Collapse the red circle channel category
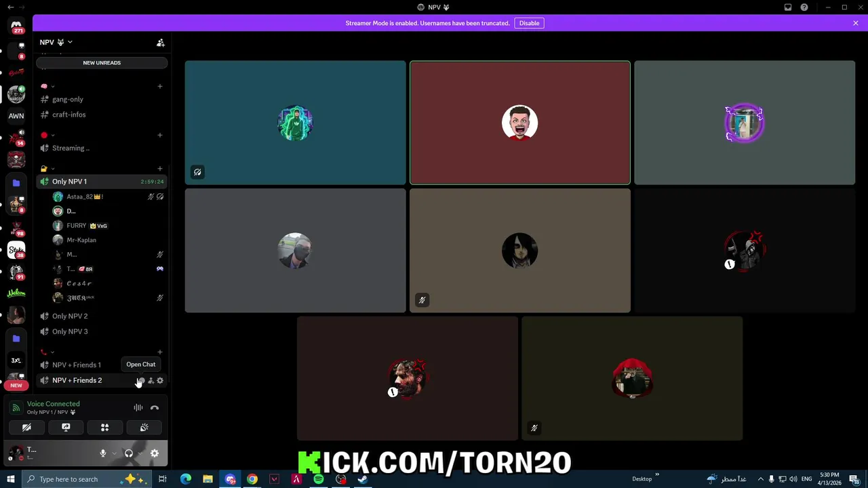Image resolution: width=868 pixels, height=488 pixels. [47, 135]
